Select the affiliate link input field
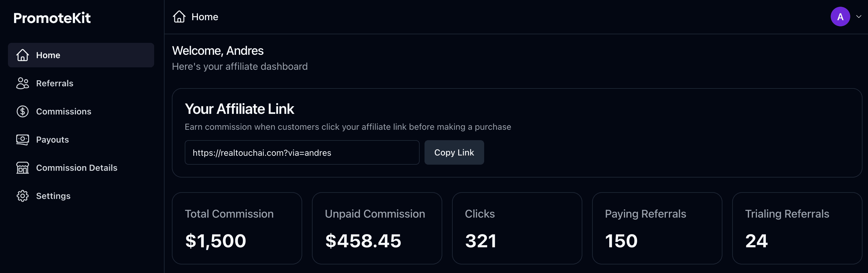The width and height of the screenshot is (868, 273). click(x=302, y=152)
